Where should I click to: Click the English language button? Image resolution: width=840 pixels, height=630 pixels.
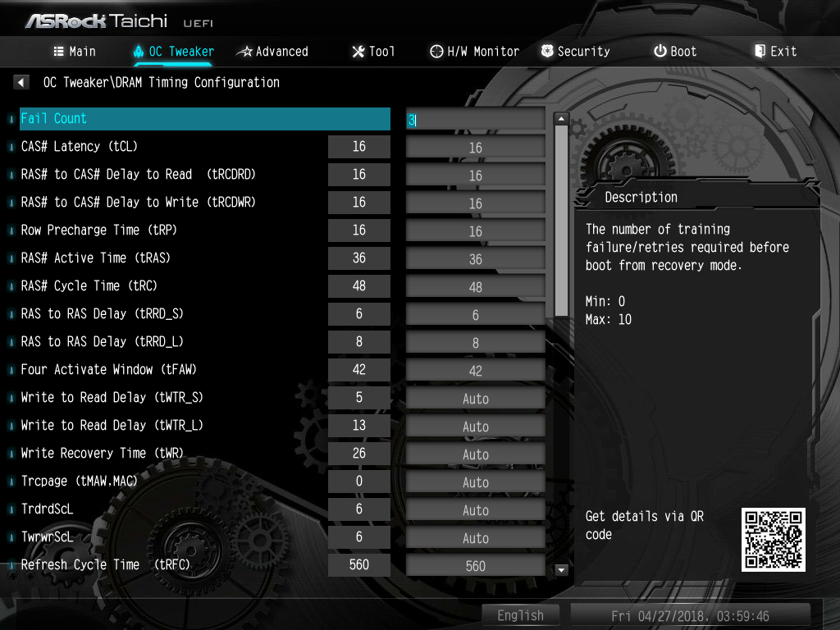pos(520,615)
